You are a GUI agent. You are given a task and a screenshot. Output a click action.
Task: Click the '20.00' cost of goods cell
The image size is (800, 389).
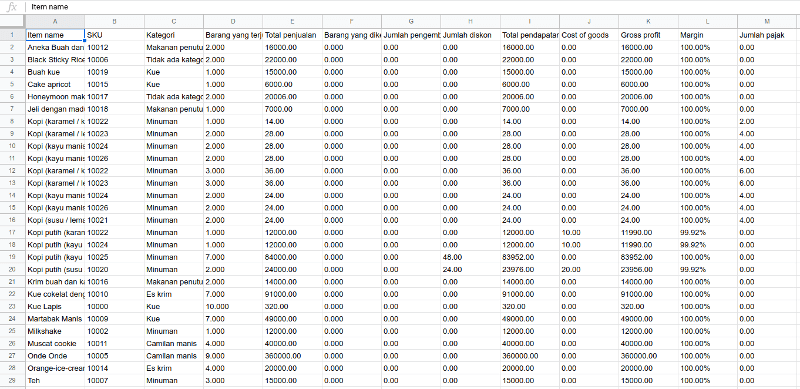(589, 270)
